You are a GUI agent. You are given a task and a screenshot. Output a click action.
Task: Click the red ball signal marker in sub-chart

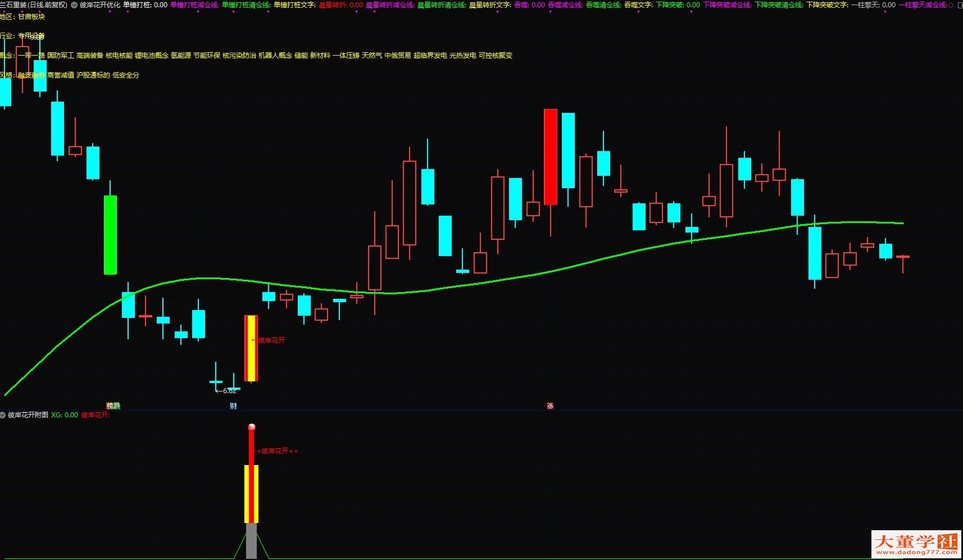(x=252, y=427)
